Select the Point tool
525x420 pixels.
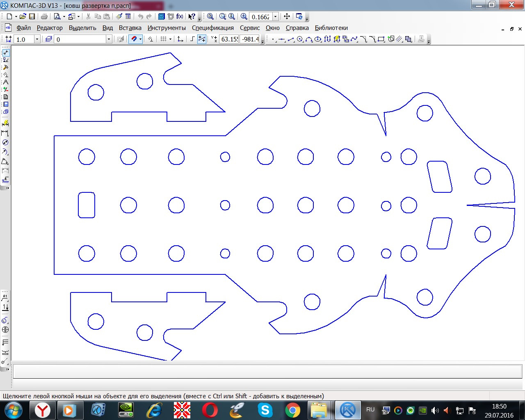(273, 39)
